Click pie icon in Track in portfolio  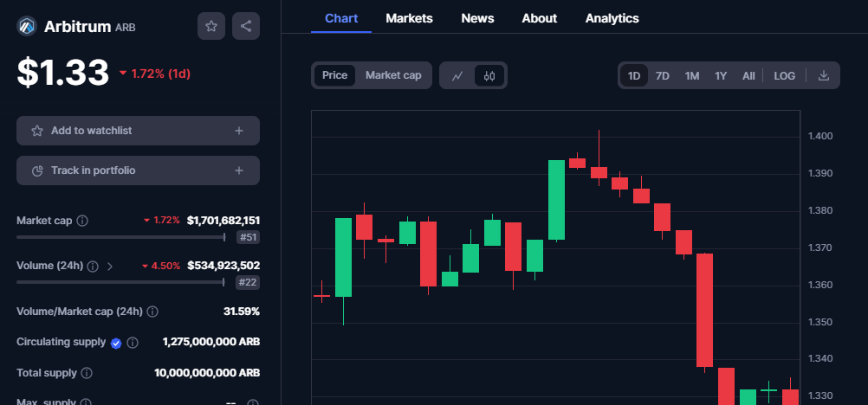37,170
